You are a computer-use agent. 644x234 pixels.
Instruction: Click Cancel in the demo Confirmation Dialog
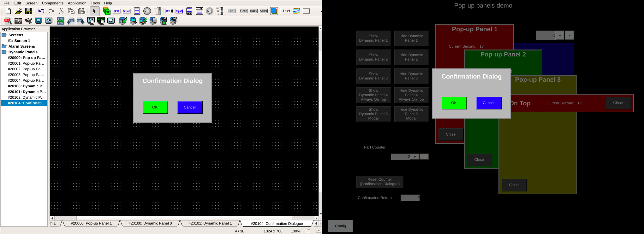(x=489, y=103)
